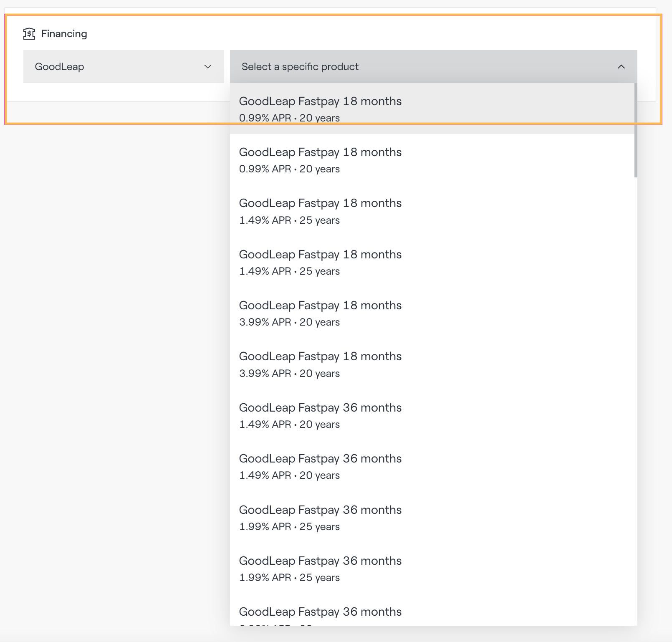
Task: Pick second Fastpay 36 months 1.99% APR option
Action: tap(432, 569)
